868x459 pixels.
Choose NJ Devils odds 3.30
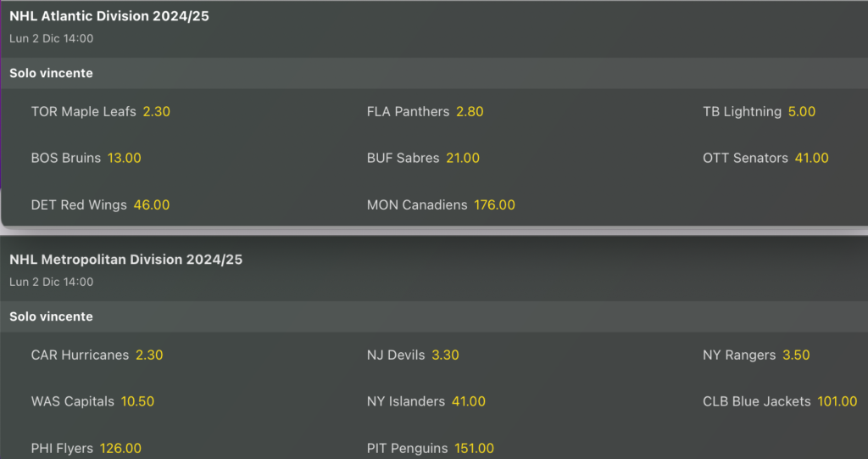(445, 355)
